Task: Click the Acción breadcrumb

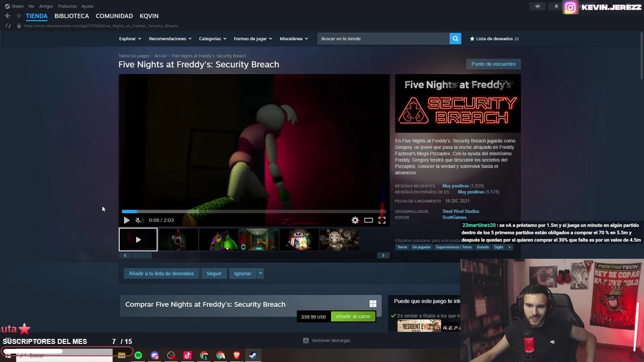Action: coord(160,56)
